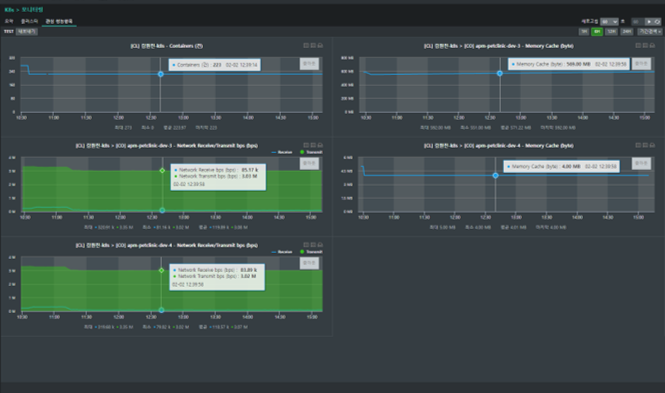
Task: Open the period selection dropdown after 24H
Action: (x=650, y=32)
